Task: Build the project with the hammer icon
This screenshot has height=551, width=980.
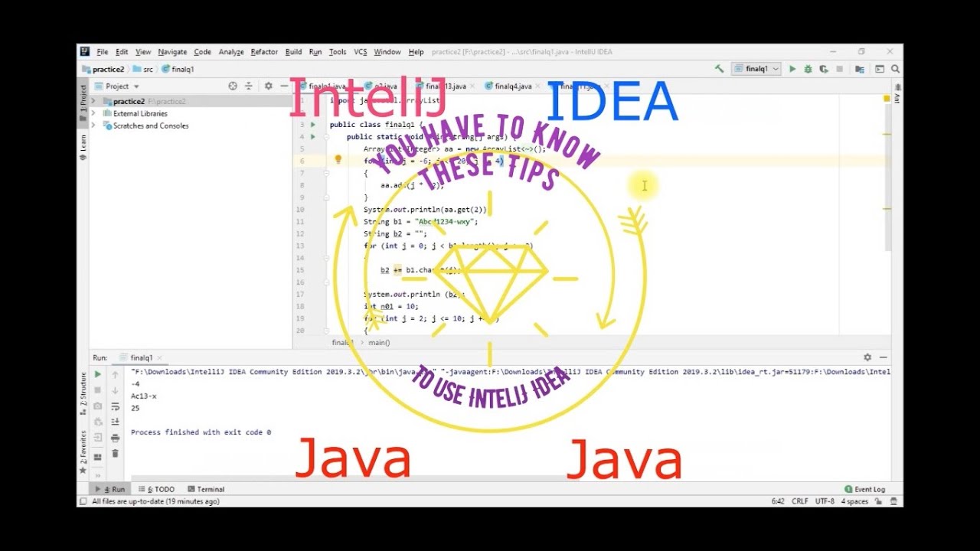Action: pos(719,69)
